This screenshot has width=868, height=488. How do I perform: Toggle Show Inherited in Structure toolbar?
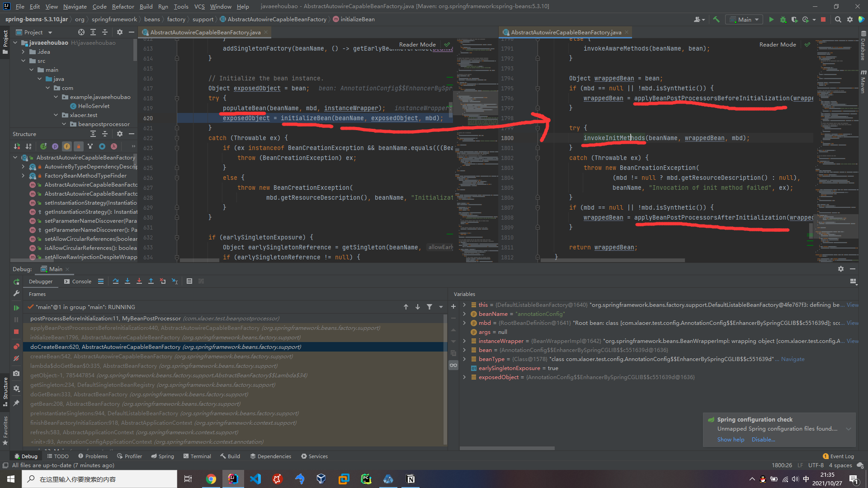point(43,146)
